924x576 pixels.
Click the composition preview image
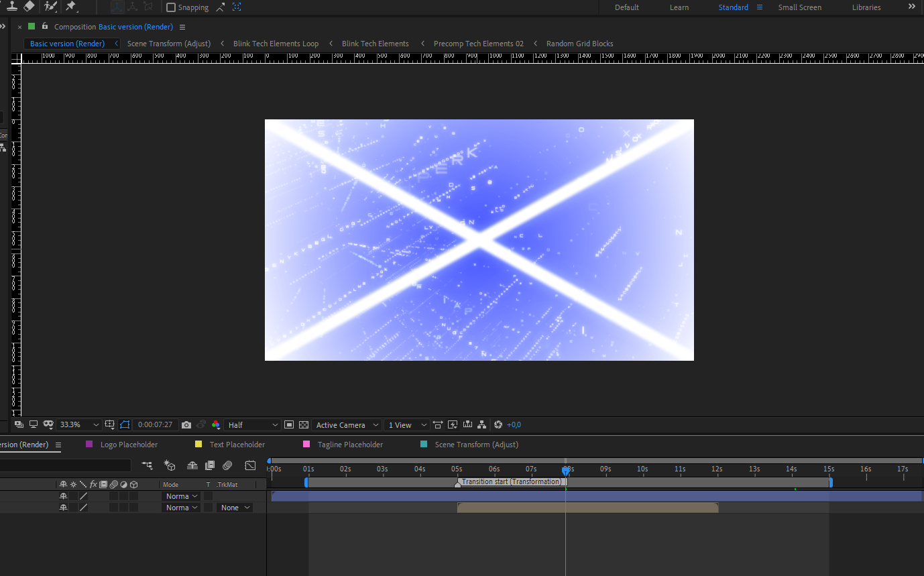click(479, 240)
